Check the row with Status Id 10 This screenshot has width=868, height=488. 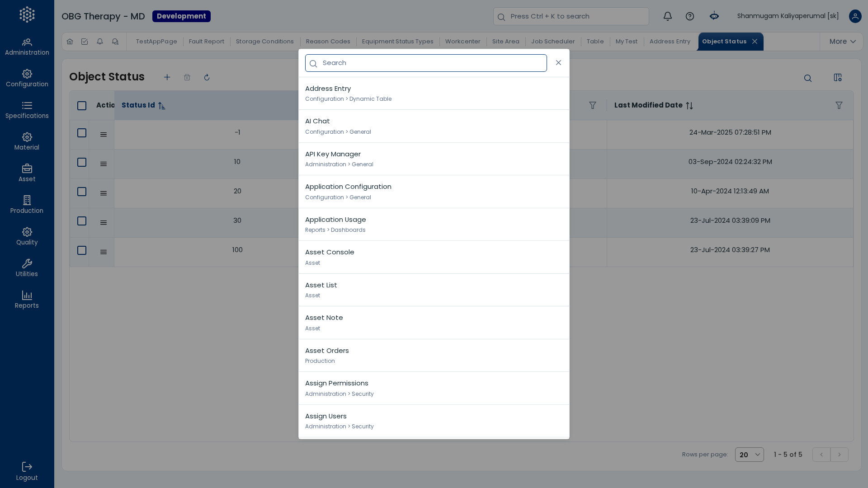click(x=82, y=162)
